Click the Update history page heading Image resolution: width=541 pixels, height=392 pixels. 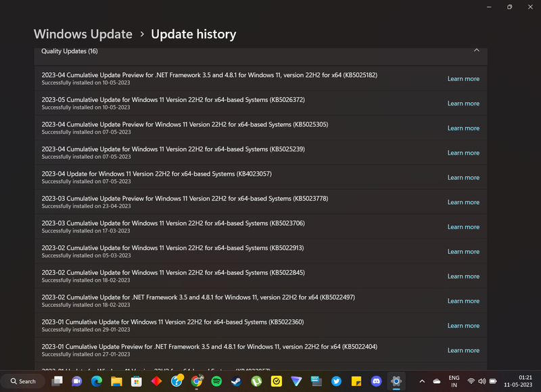click(193, 34)
